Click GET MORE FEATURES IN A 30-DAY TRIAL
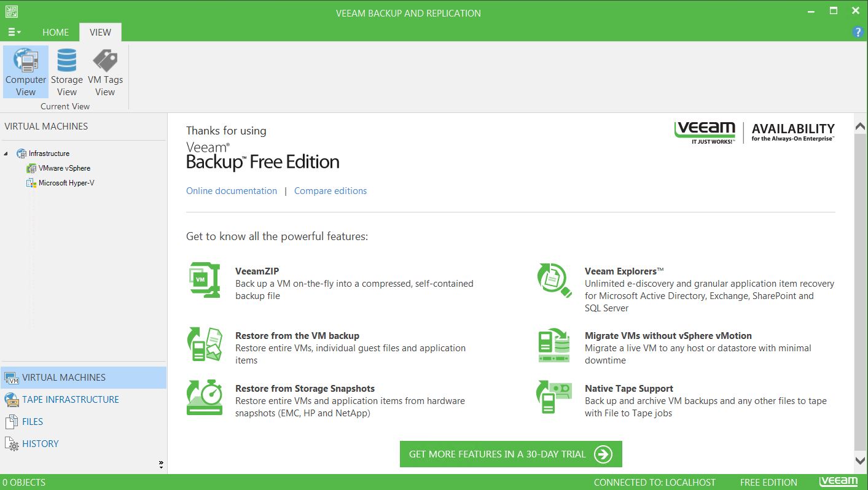 pyautogui.click(x=511, y=454)
